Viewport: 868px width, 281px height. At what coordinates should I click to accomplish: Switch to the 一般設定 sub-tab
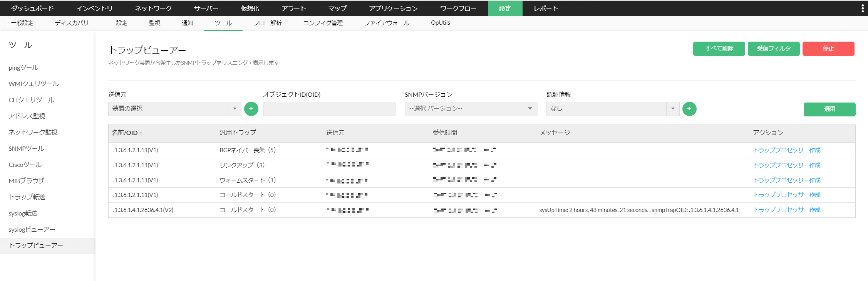[x=22, y=23]
